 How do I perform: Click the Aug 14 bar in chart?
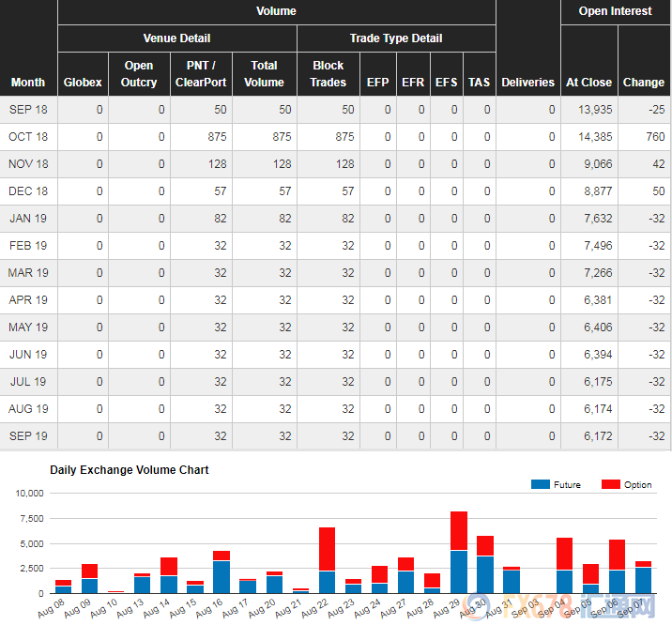point(169,575)
